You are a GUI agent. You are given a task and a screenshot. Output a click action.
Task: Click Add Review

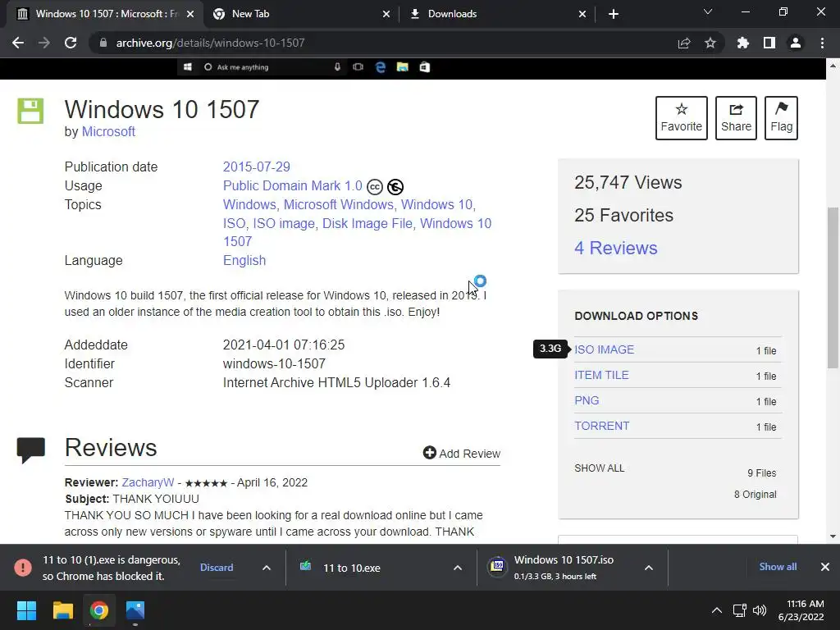[x=462, y=453]
